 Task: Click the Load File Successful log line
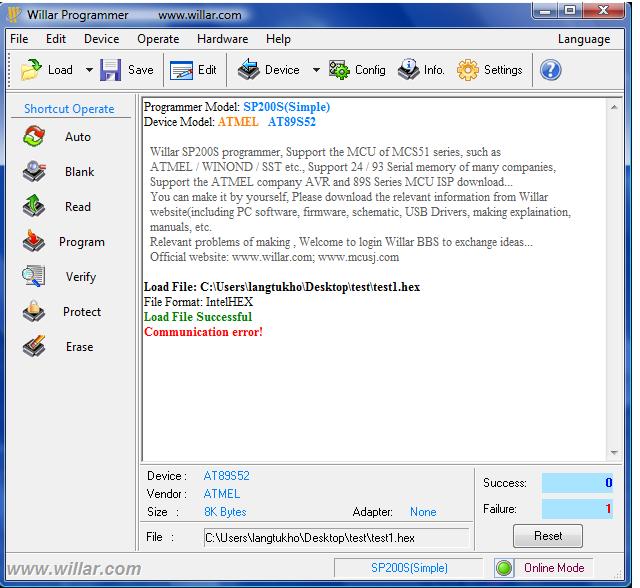click(198, 317)
